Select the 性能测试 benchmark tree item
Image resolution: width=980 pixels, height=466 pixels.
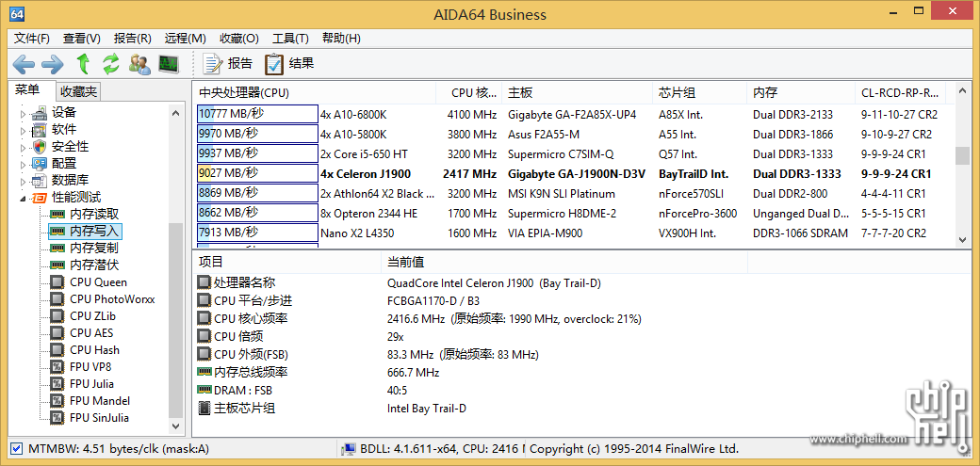pyautogui.click(x=76, y=198)
